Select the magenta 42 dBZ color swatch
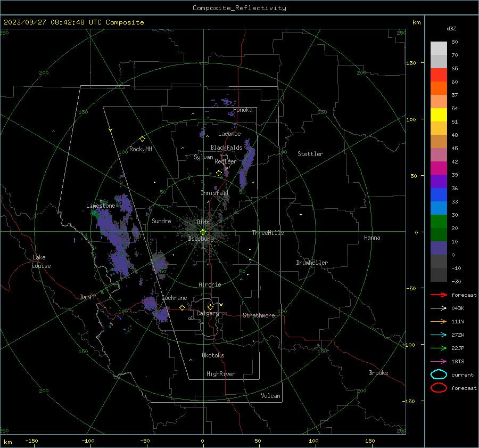Screen dimensions: 479x448 click(439, 168)
